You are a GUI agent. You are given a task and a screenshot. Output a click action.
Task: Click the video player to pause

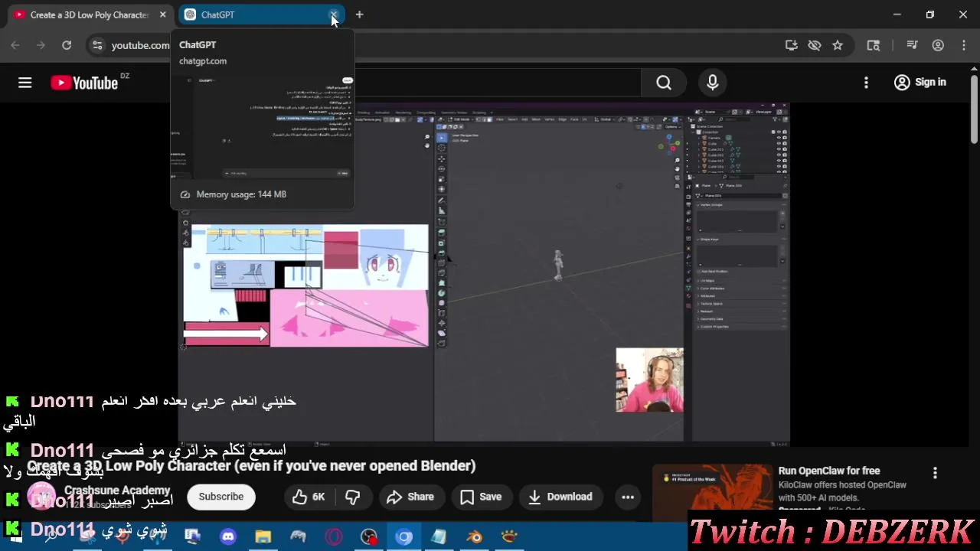(484, 273)
